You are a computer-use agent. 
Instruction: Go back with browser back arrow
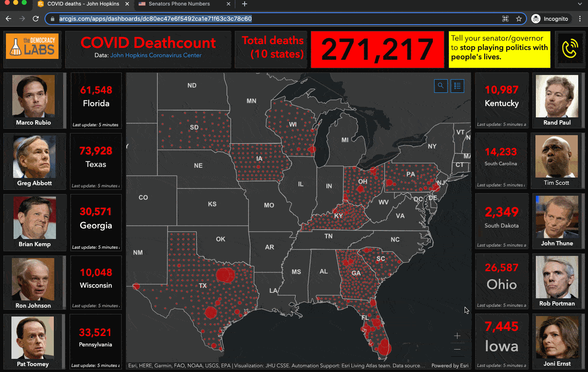(x=8, y=19)
